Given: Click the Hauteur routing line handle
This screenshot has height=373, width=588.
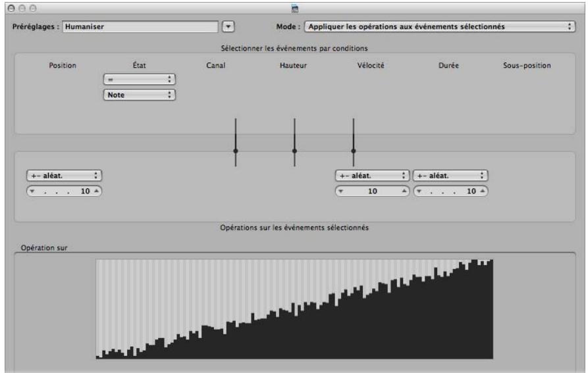Looking at the screenshot, I should point(294,151).
